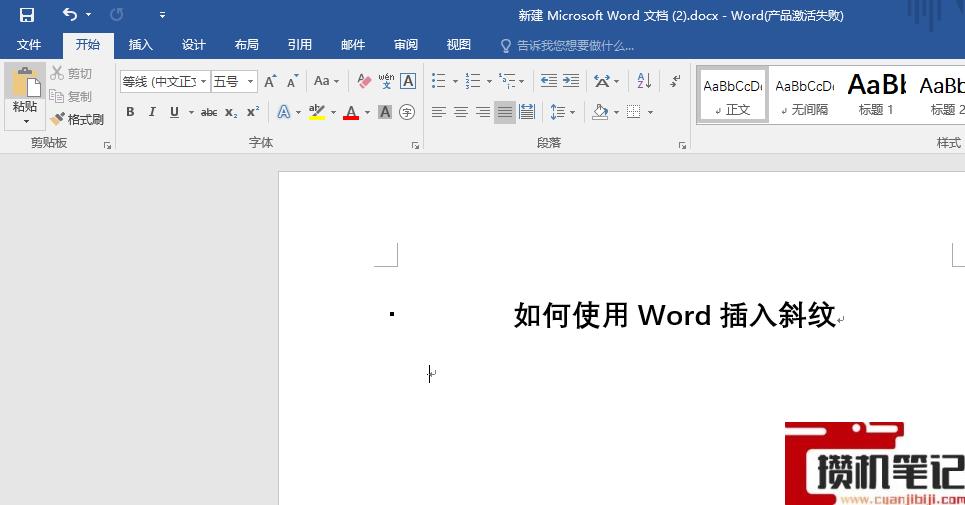
Task: Sort text with A-Z icon
Action: tap(644, 81)
